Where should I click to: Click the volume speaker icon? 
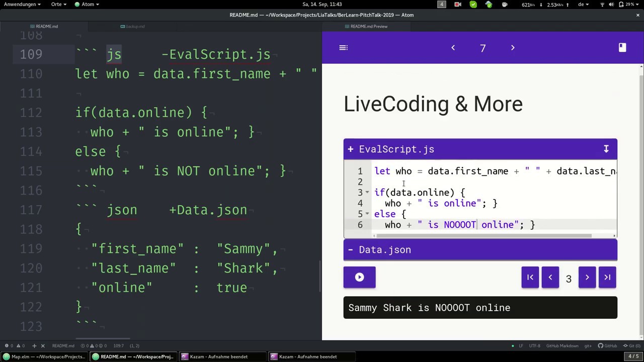[x=611, y=4]
